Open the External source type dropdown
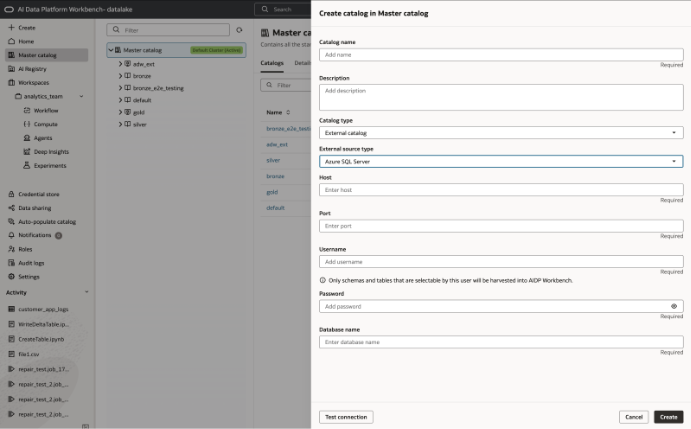The width and height of the screenshot is (691, 429). click(501, 161)
